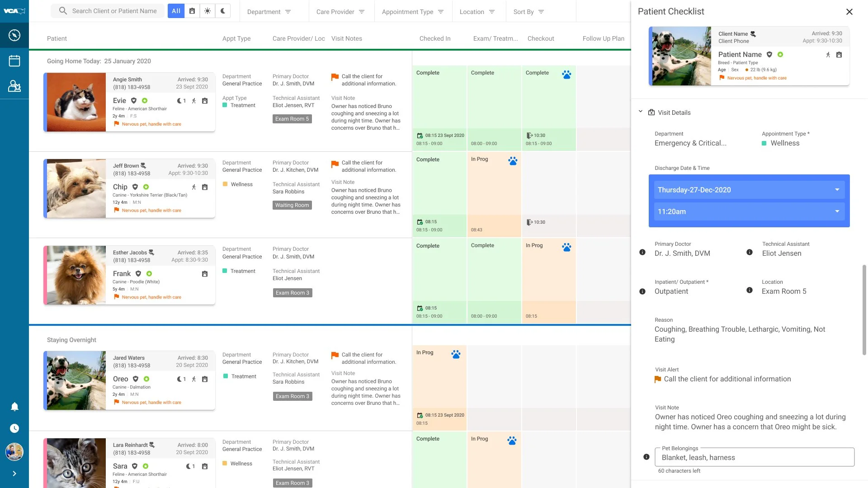Select the All patients filter toggle

(x=176, y=11)
